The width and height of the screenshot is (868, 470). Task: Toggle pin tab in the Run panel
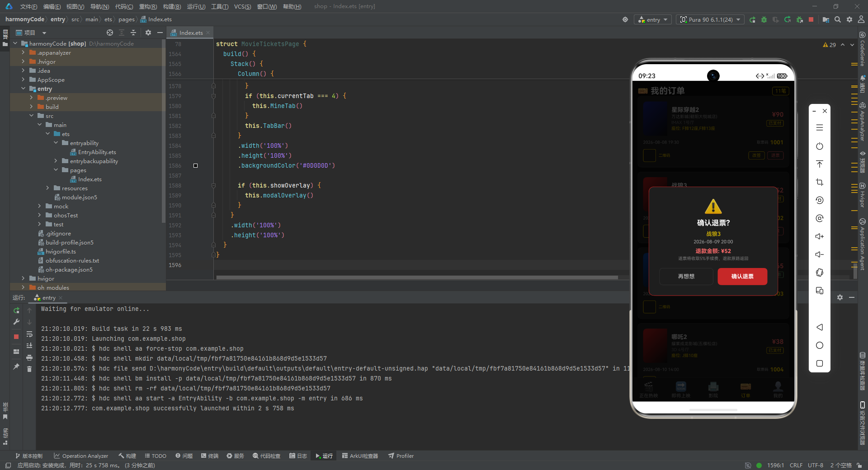point(16,367)
